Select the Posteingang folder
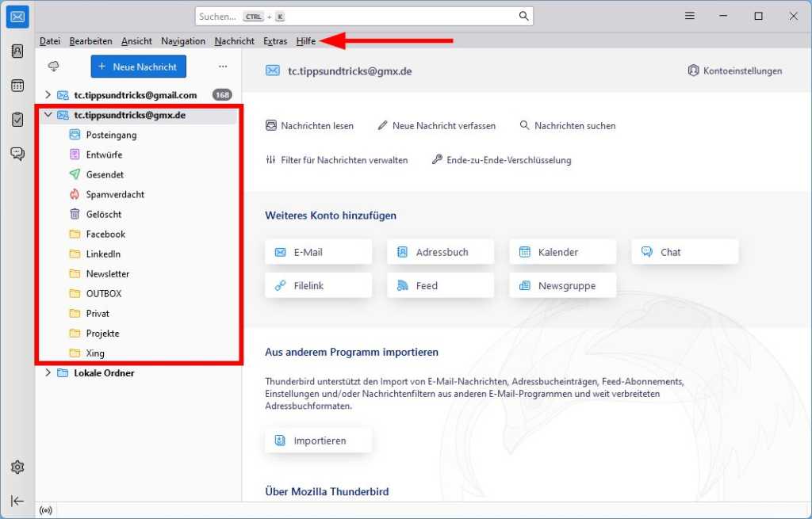The width and height of the screenshot is (812, 519). (x=111, y=135)
